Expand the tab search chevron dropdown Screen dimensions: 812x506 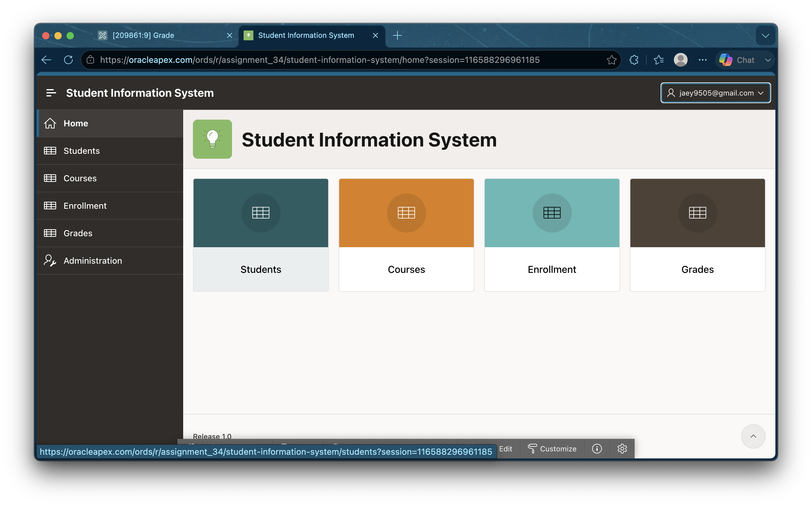765,35
